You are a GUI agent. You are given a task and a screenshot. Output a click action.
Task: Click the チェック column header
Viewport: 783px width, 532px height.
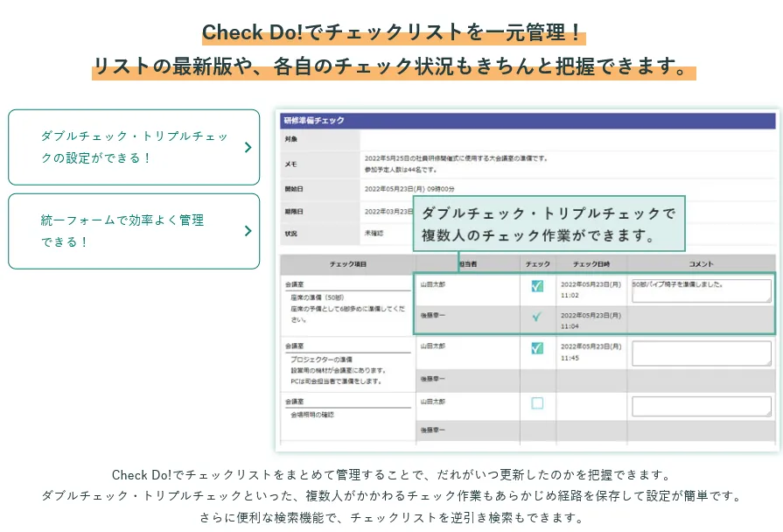tap(538, 263)
